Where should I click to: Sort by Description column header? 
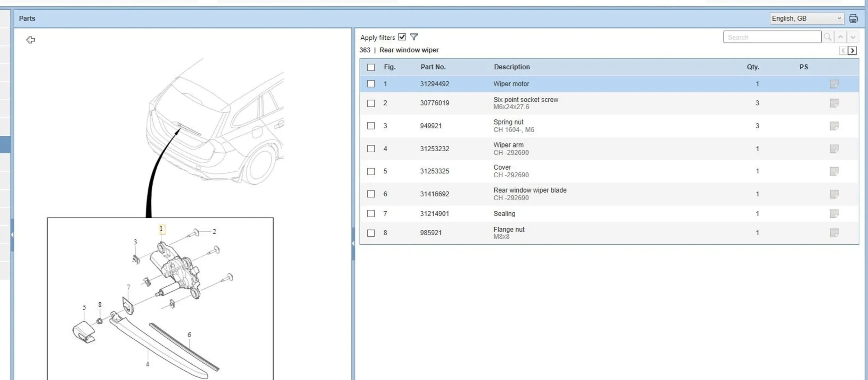pyautogui.click(x=512, y=67)
